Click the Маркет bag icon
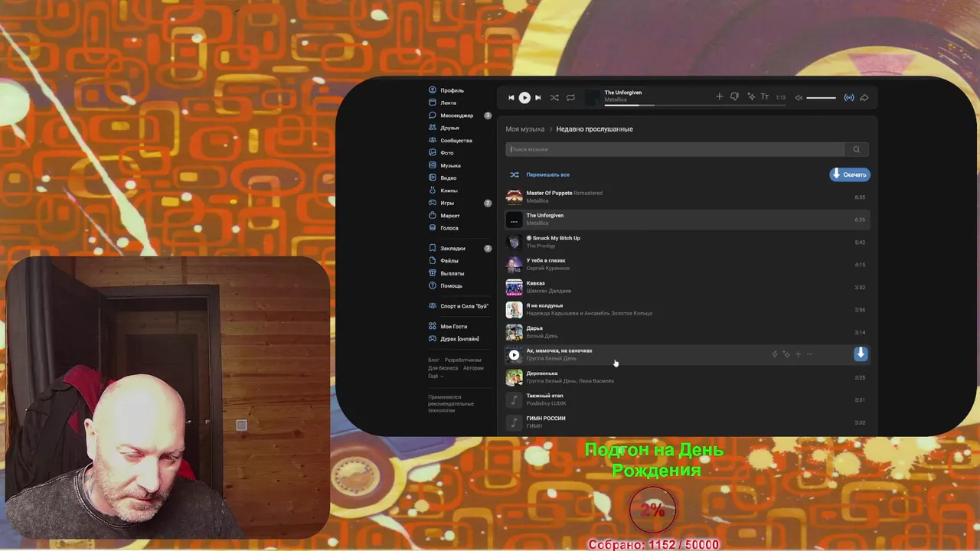The height and width of the screenshot is (551, 980). pyautogui.click(x=433, y=215)
